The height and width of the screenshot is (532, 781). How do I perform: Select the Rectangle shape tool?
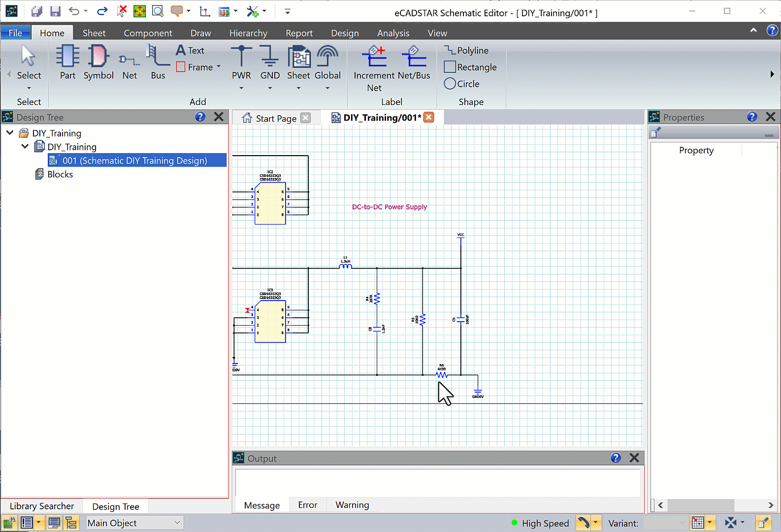click(470, 67)
